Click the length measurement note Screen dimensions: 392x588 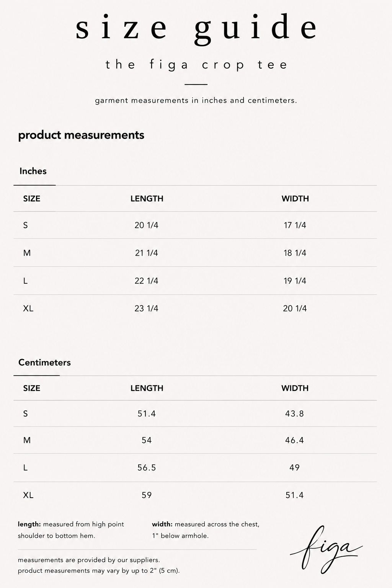coord(71,530)
